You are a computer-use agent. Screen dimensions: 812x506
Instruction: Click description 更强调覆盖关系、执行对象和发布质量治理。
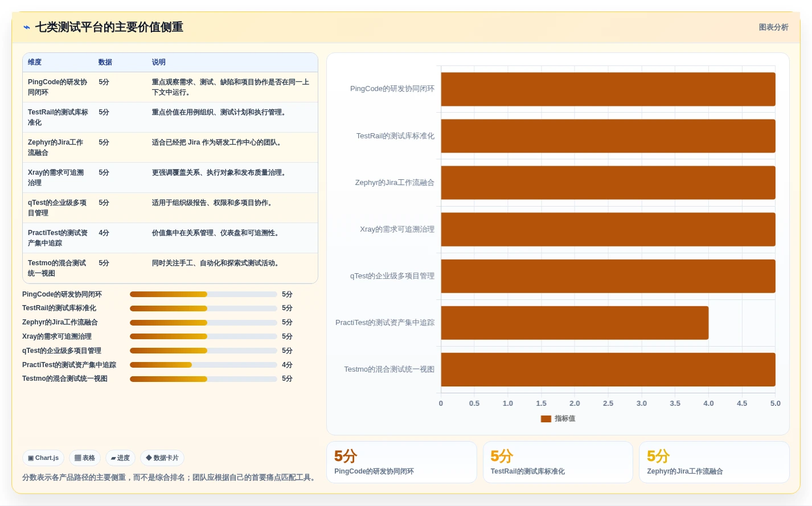pos(220,172)
